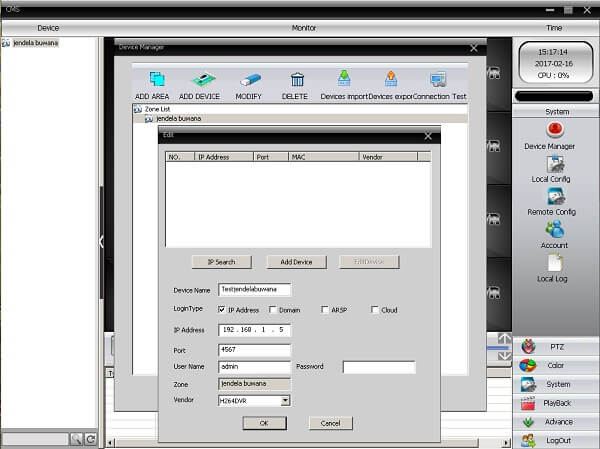
Task: Click the disabled EditDevice button
Action: pos(369,262)
